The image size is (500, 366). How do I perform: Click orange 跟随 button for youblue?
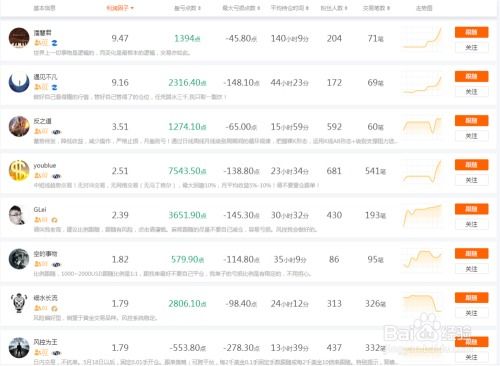(471, 165)
